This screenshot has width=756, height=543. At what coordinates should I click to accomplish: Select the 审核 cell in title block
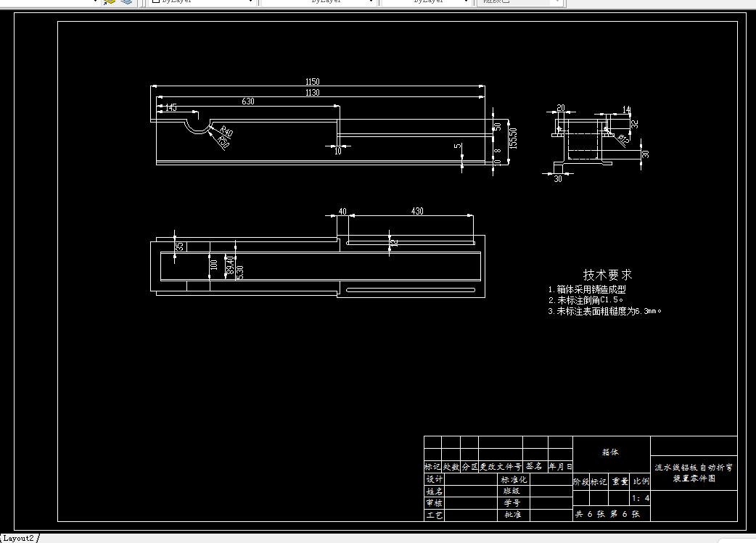click(x=435, y=503)
